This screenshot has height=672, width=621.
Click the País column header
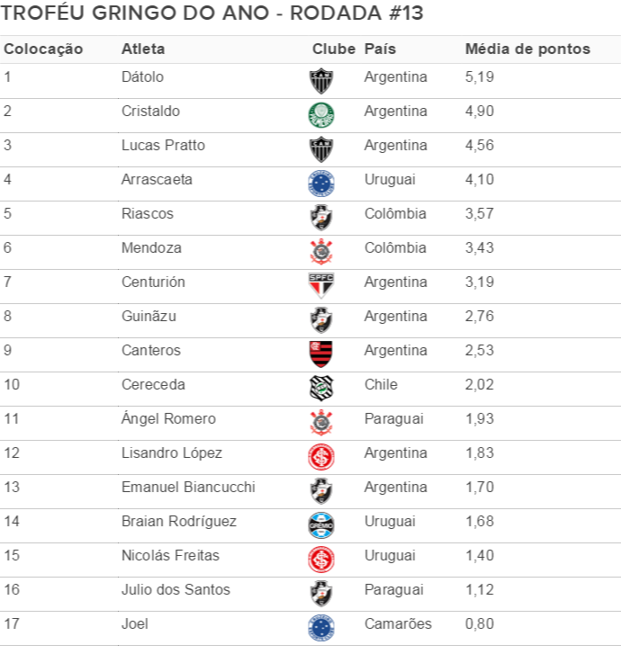pyautogui.click(x=380, y=49)
